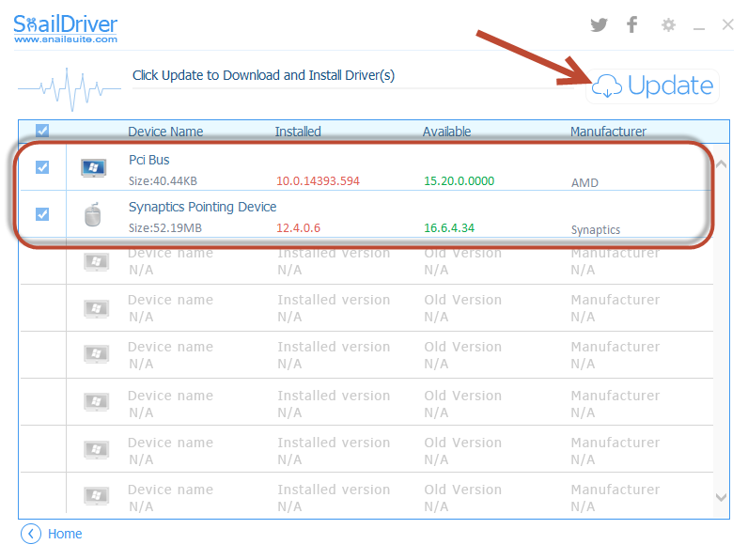Screen dimensions: 748x560
Task: Sort by Device Name column header
Action: point(165,132)
